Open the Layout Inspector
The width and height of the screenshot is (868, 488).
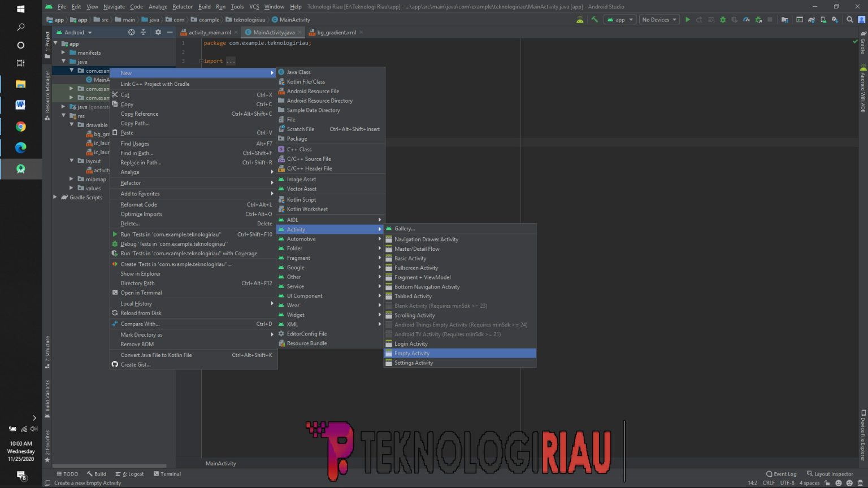(830, 474)
